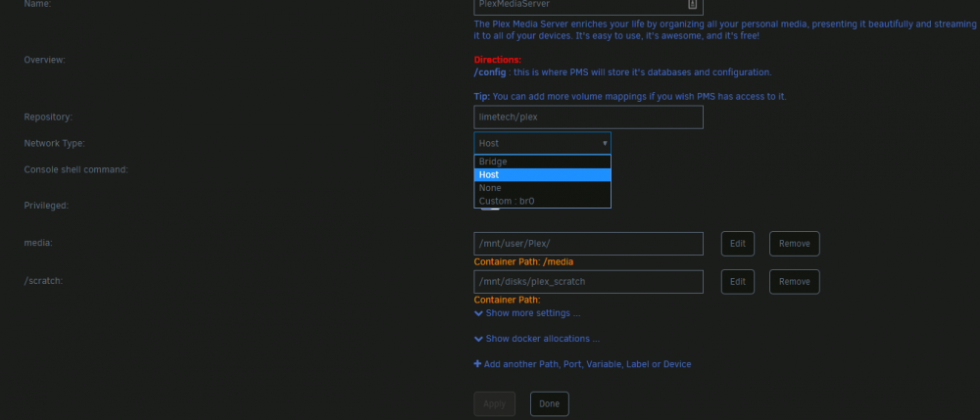The width and height of the screenshot is (980, 420).
Task: Choose None network type option
Action: coord(542,188)
